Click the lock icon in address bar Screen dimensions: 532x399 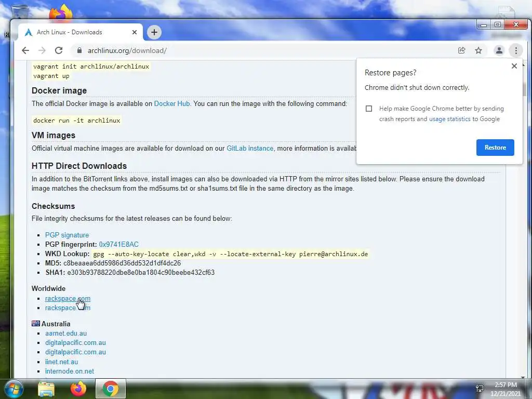point(79,50)
